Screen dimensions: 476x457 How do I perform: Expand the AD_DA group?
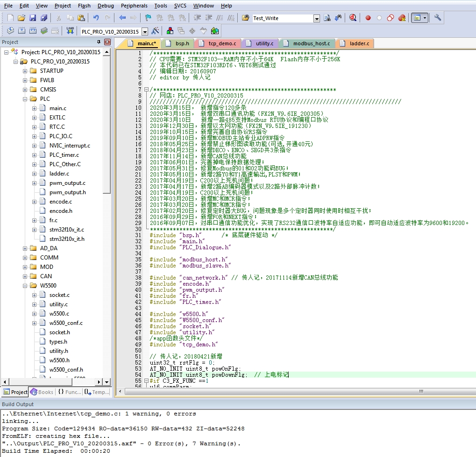(x=25, y=248)
